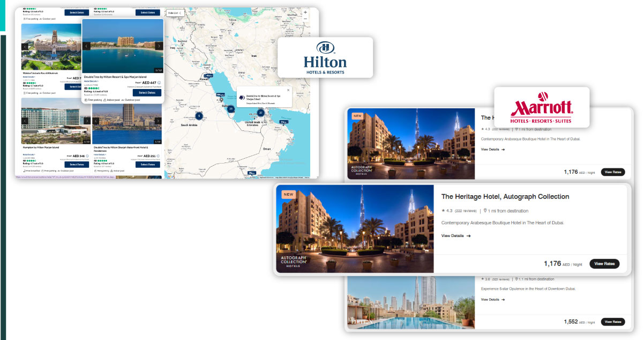This screenshot has width=644, height=340.
Task: Click the Marriott Hotels Resorts Suites logo
Action: point(542,107)
